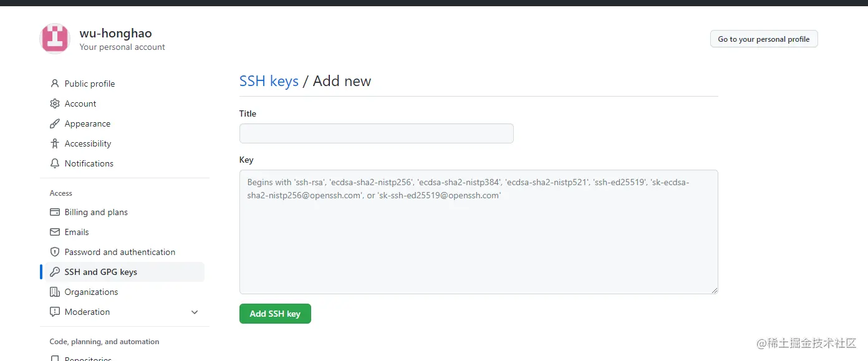Grab the Key textarea resize handle
The height and width of the screenshot is (361, 868).
coord(714,290)
